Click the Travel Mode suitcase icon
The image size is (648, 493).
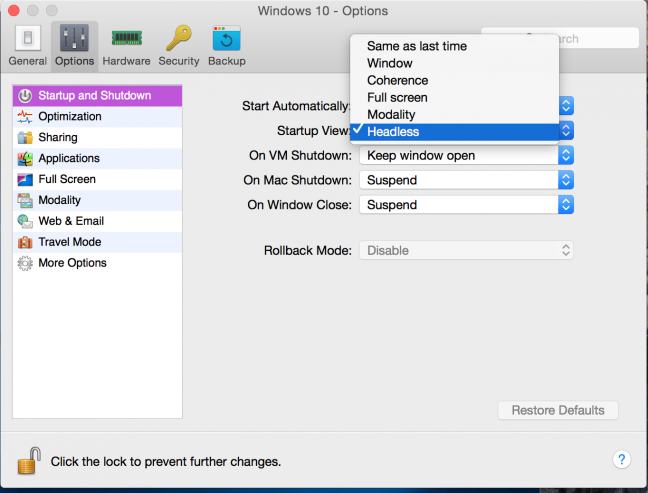(25, 242)
